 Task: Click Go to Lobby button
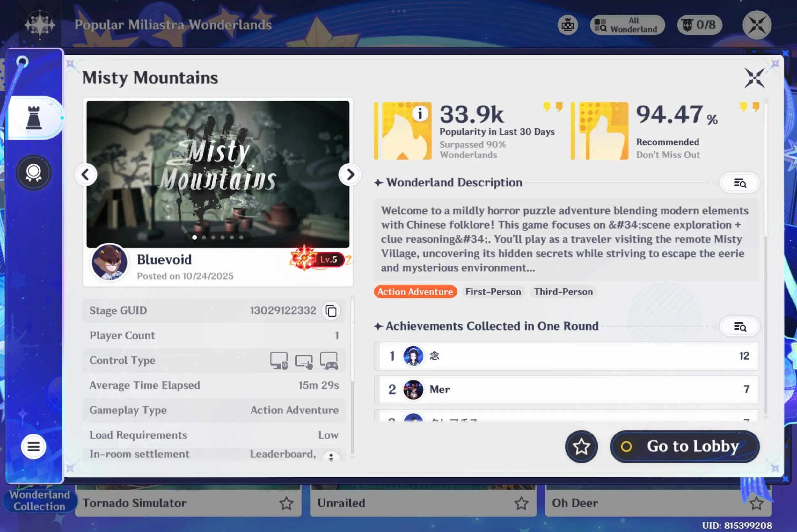pos(685,447)
